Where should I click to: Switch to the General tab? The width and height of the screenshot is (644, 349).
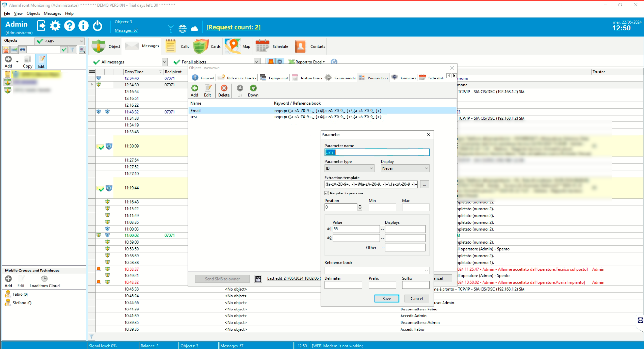[x=203, y=78]
